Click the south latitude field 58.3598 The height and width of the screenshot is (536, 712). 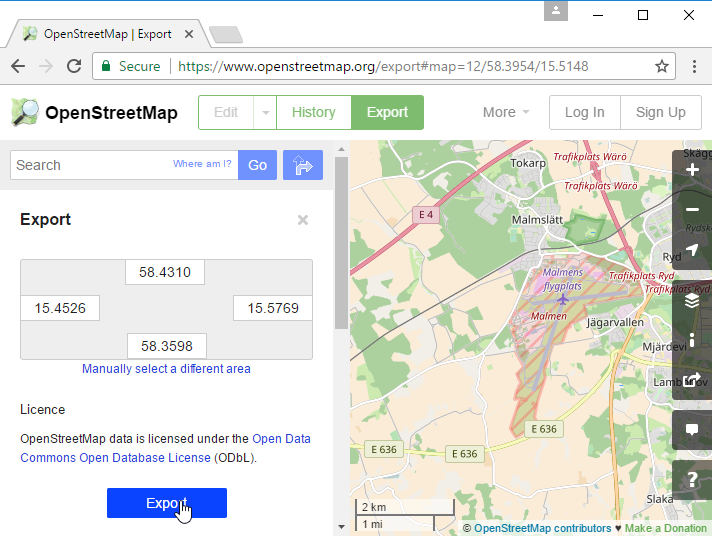(167, 346)
